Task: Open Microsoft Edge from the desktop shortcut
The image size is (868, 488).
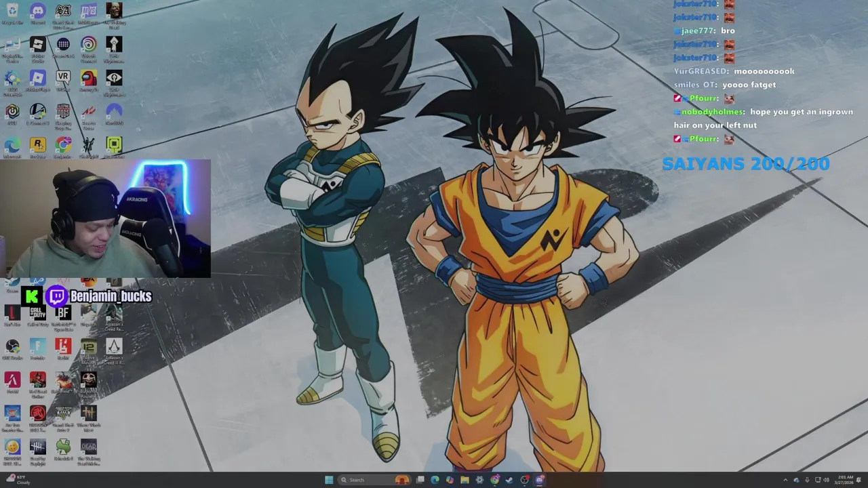Action: pos(12,148)
